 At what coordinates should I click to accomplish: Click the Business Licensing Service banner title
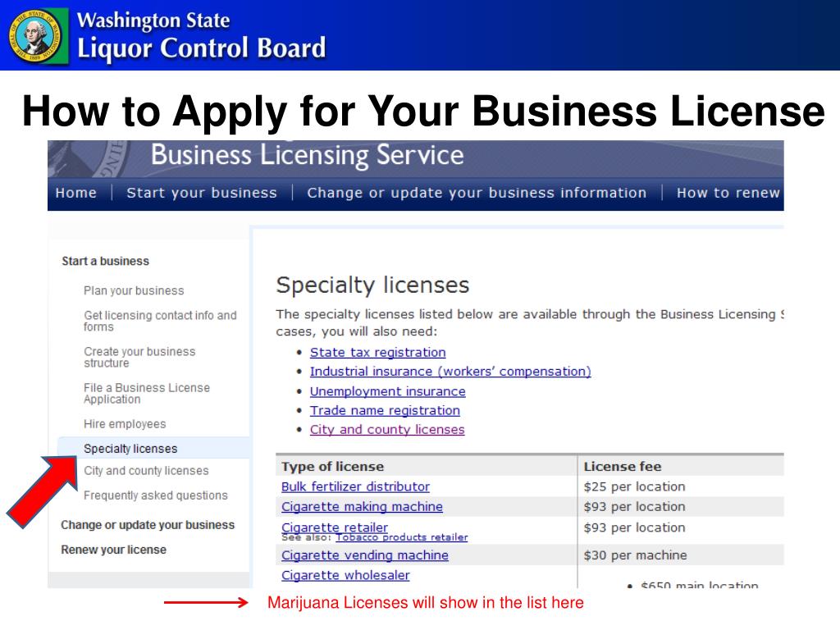307,155
